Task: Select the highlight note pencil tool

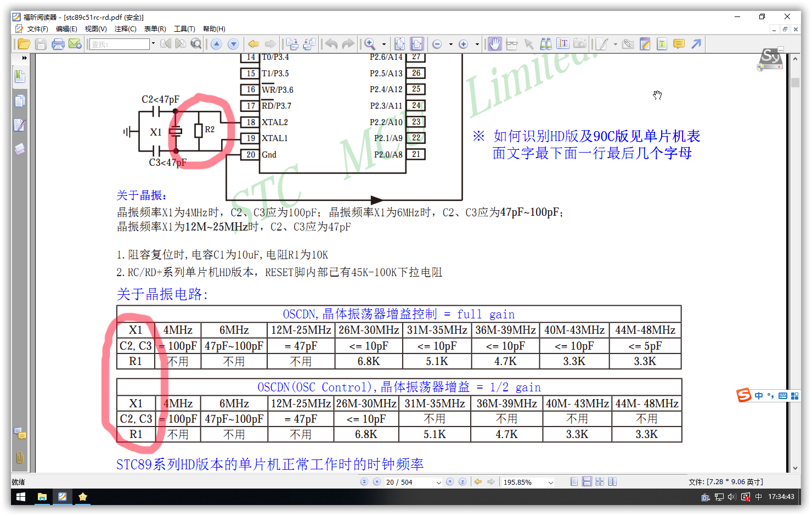Action: click(x=646, y=44)
